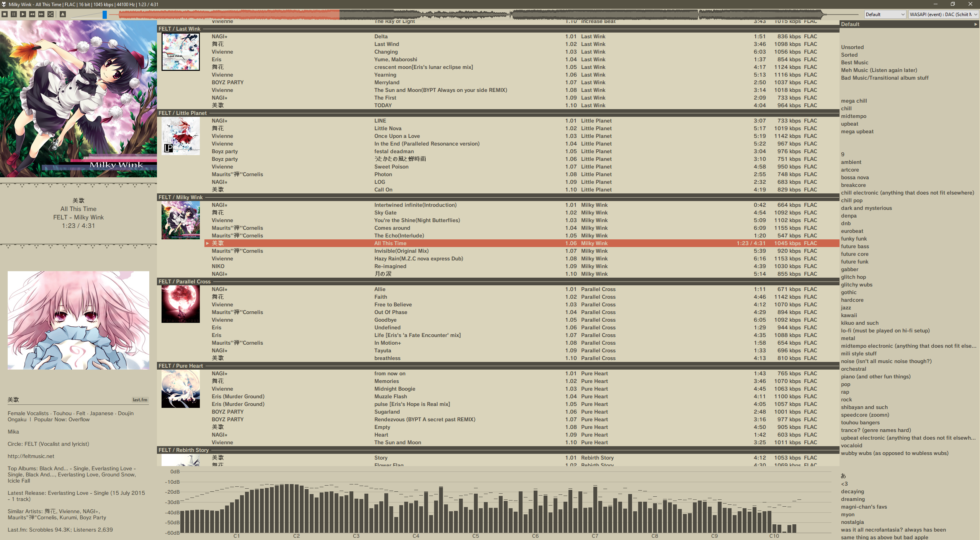Open the WASAPI output device dropdown
This screenshot has height=540, width=980.
[943, 14]
